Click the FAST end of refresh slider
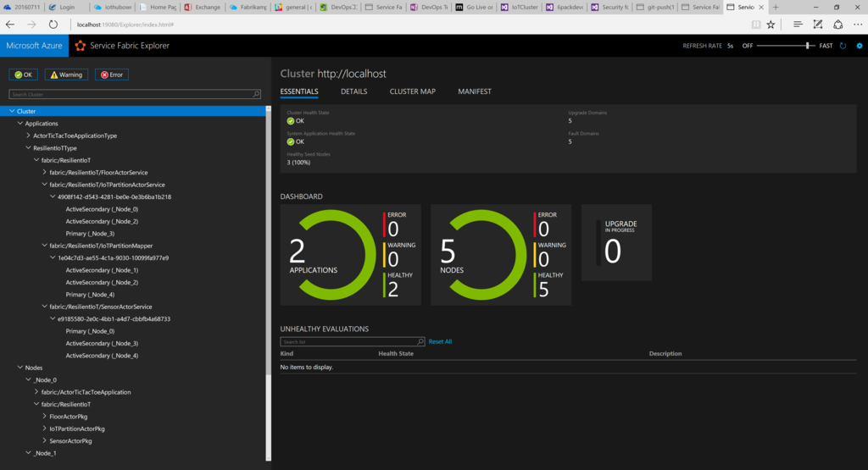Image resolution: width=868 pixels, height=470 pixels. pyautogui.click(x=826, y=46)
